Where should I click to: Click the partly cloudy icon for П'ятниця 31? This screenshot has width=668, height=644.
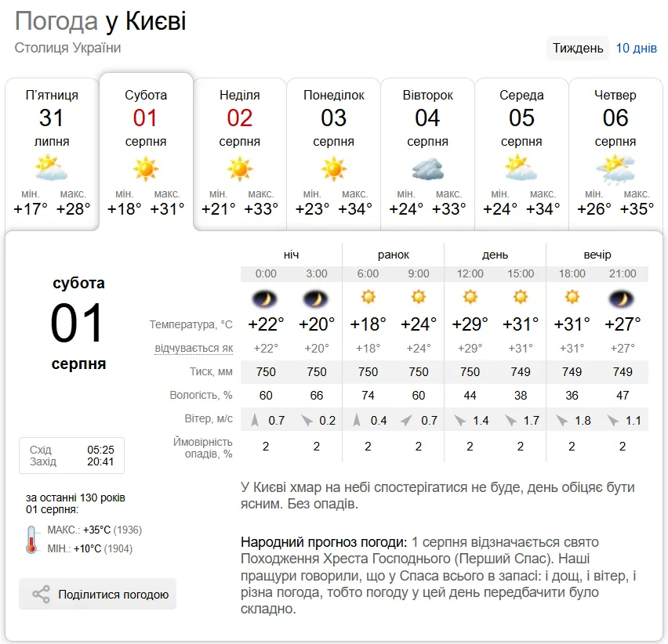point(51,168)
